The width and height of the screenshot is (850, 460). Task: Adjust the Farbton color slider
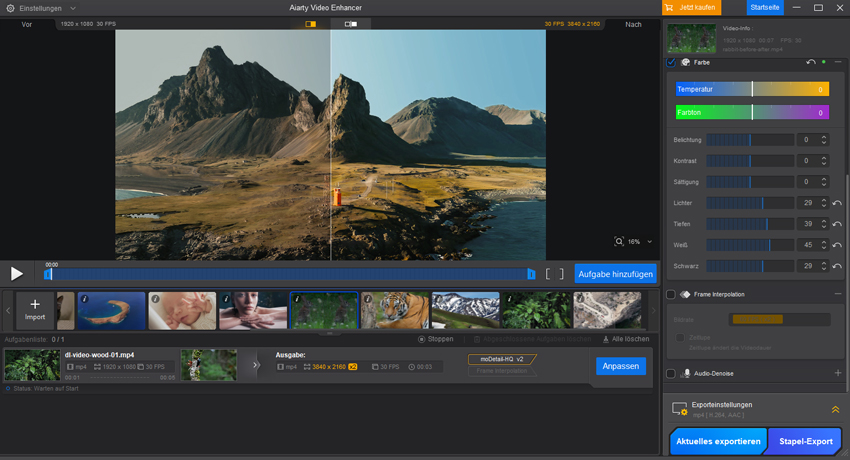point(752,113)
